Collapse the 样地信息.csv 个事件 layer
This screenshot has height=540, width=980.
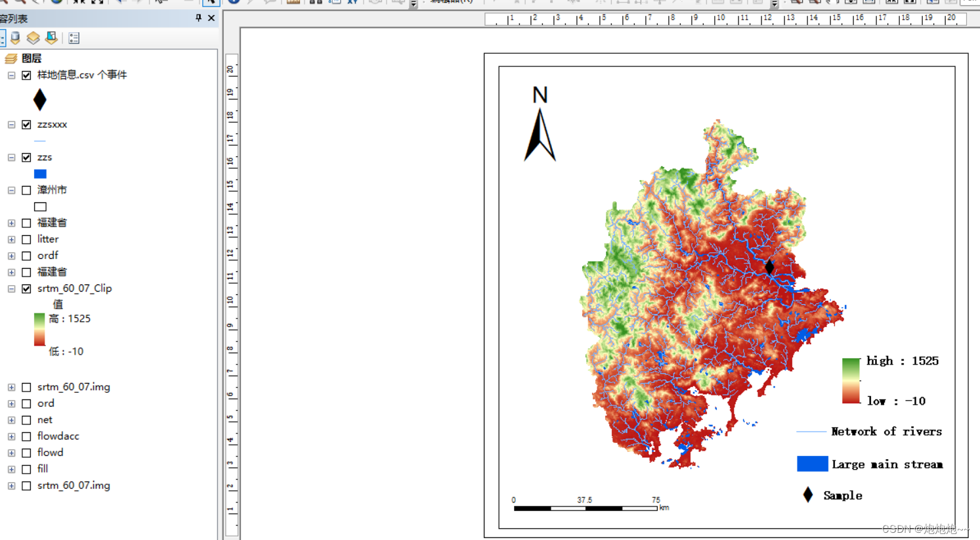click(x=11, y=75)
